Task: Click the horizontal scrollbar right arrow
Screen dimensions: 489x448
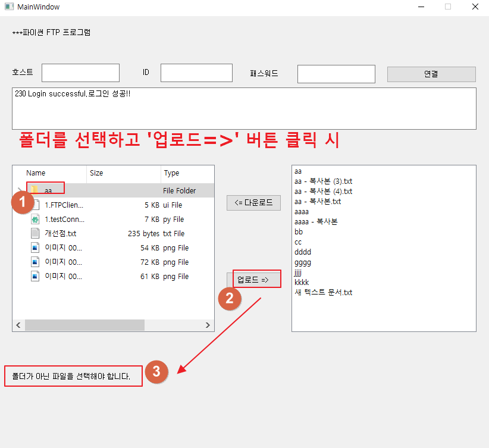Action: pos(208,325)
